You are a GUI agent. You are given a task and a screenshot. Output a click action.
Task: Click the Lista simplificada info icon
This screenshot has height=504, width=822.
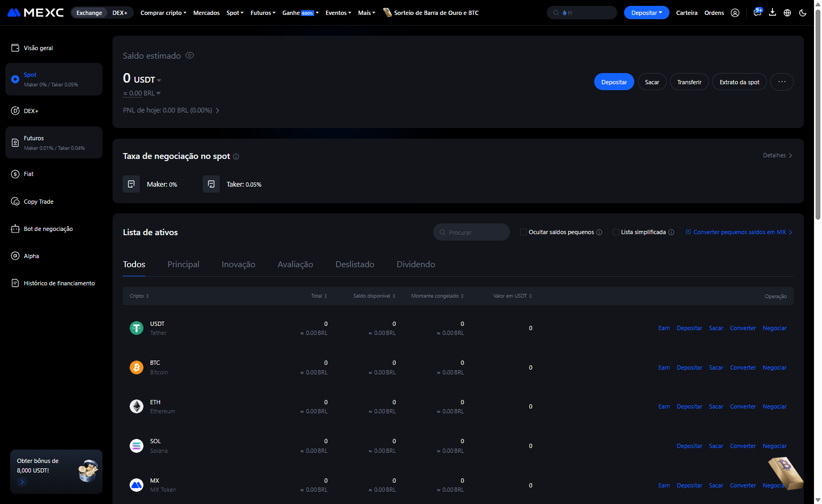pos(672,233)
